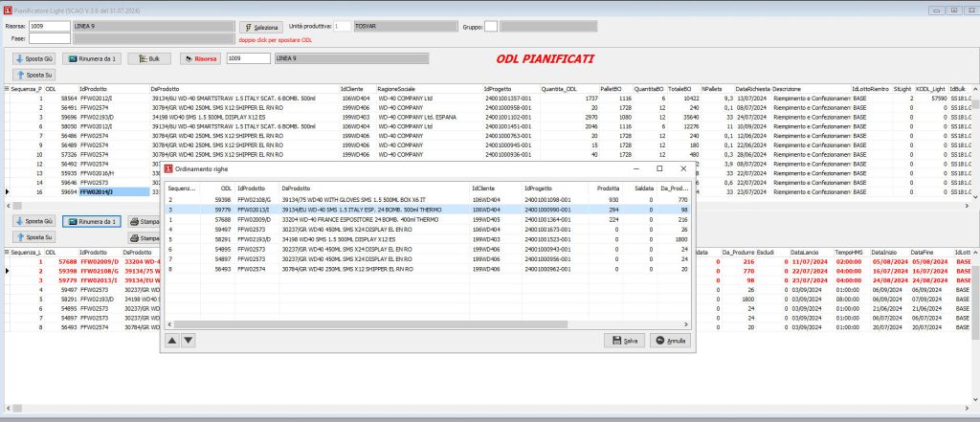Viewport: 980px width, 422px height.
Task: Click Annulla in the Ordinamento righe dialog
Action: [670, 341]
